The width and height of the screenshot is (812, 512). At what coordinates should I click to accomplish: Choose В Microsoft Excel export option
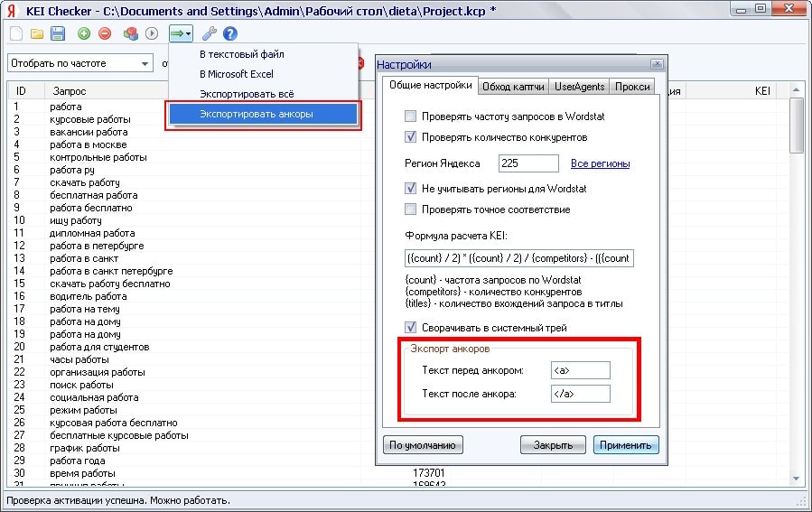tap(237, 74)
